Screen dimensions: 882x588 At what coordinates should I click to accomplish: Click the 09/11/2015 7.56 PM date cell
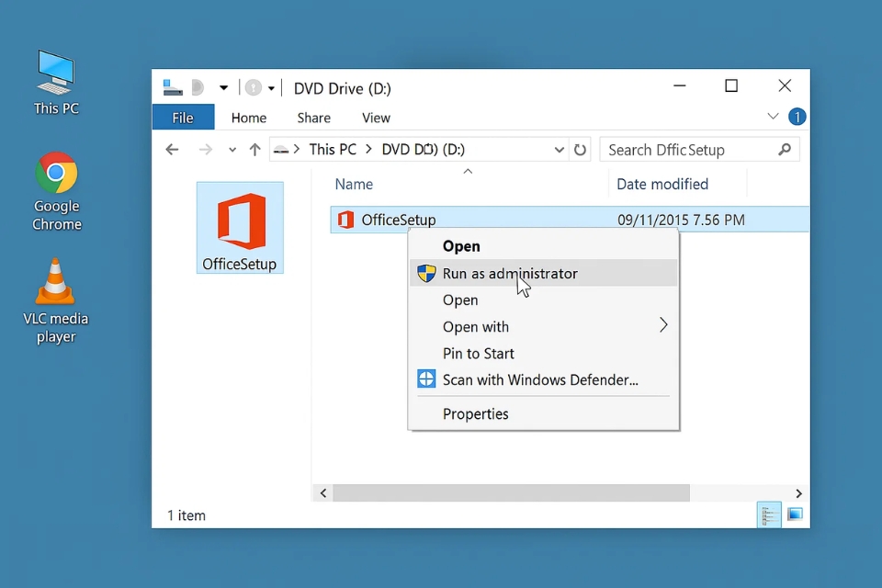click(681, 220)
